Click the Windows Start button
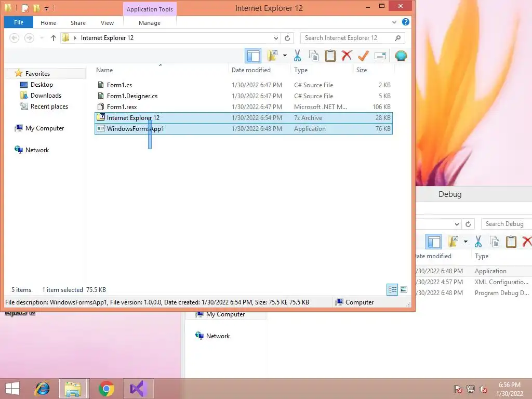This screenshot has width=532, height=399. pyautogui.click(x=12, y=389)
